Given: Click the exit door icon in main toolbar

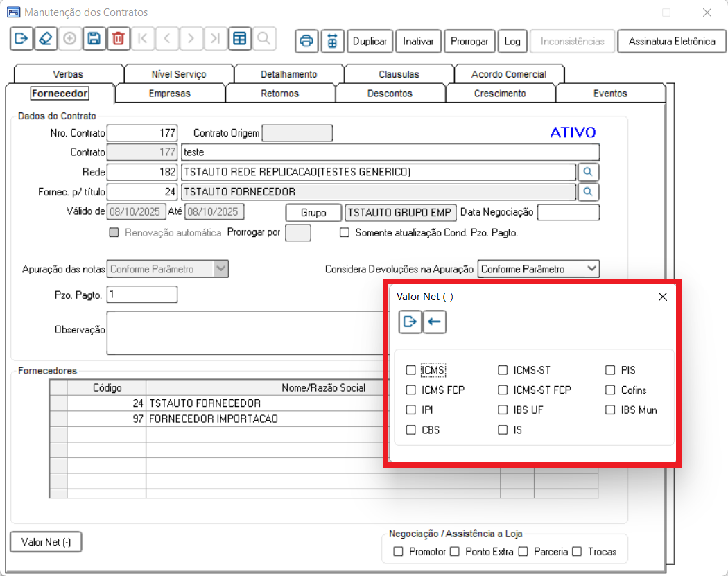Looking at the screenshot, I should click(x=21, y=39).
